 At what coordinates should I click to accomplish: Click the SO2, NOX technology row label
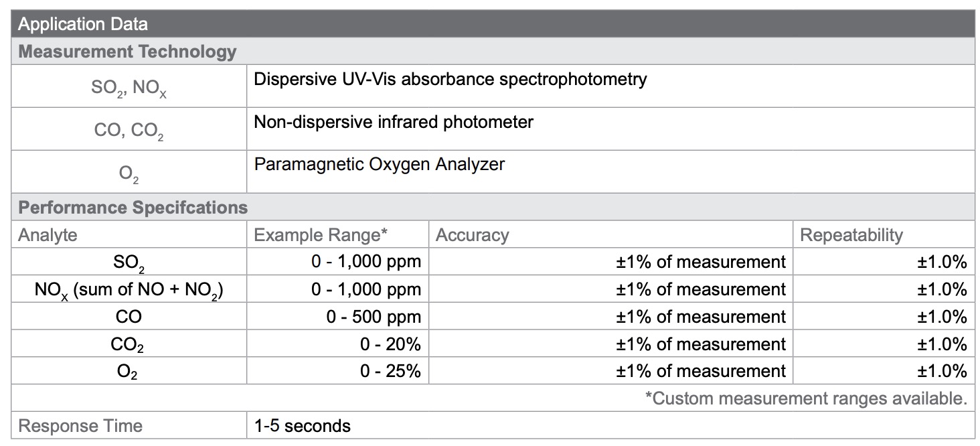129,86
